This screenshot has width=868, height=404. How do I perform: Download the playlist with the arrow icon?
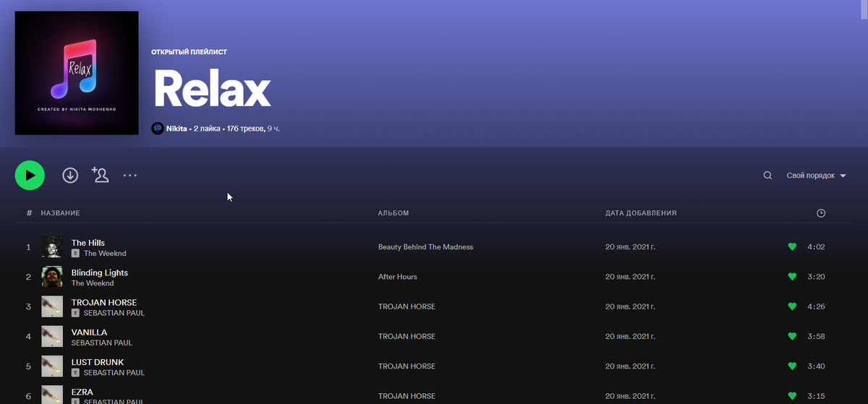(x=70, y=175)
